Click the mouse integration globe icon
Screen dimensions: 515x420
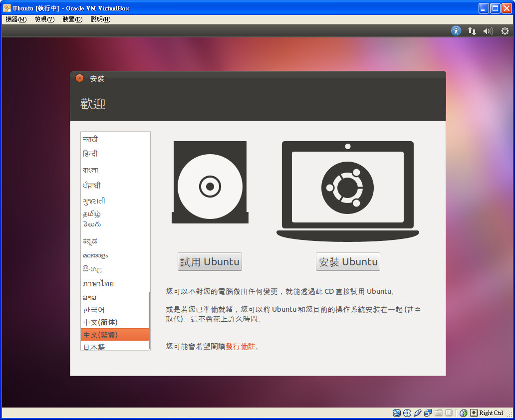463,413
